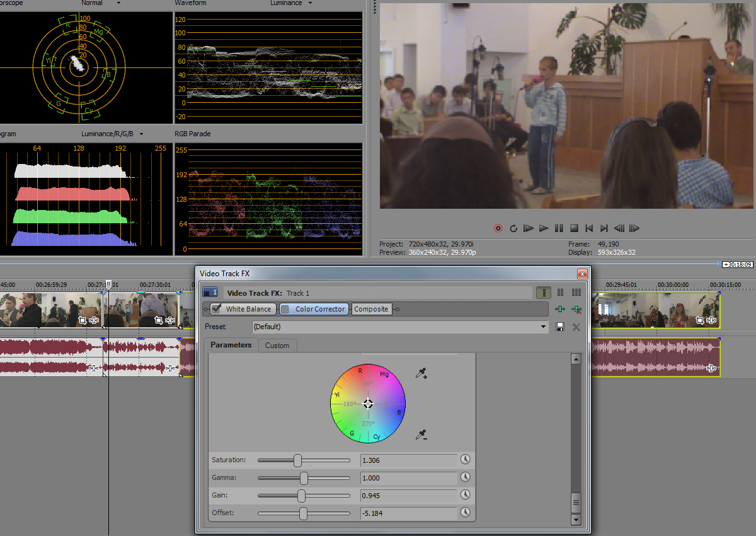This screenshot has height=536, width=756.
Task: Click the Plug-In Chain button
Action: point(559,309)
